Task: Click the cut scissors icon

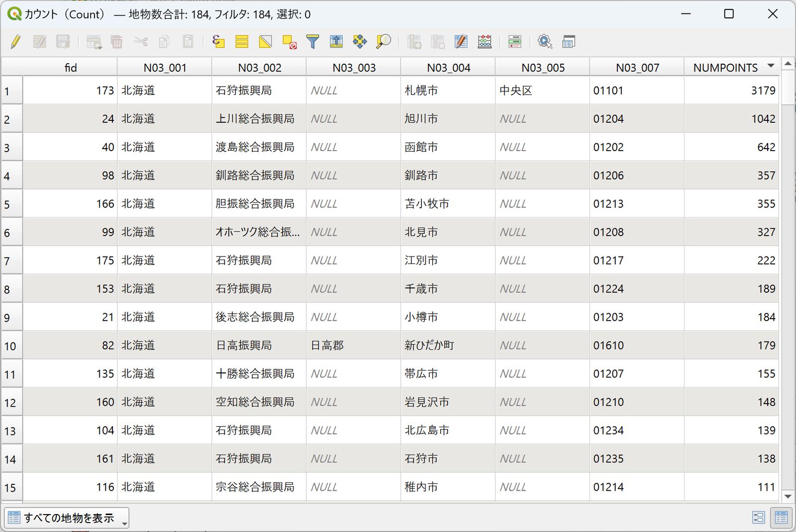Action: click(x=141, y=42)
